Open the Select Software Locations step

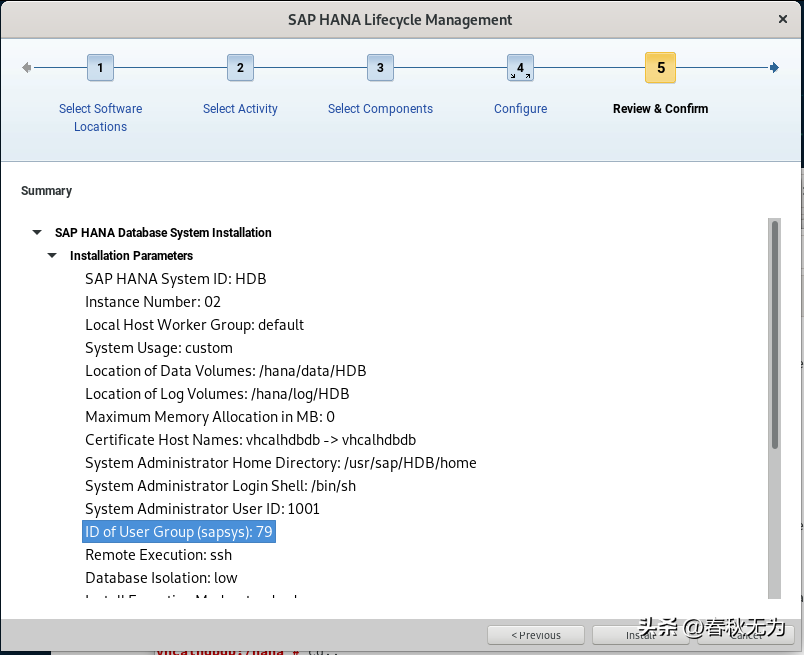point(100,117)
